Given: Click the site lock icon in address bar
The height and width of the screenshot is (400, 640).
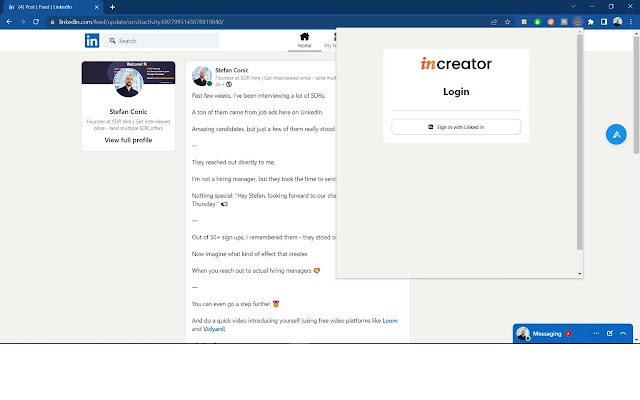Looking at the screenshot, I should 52,22.
